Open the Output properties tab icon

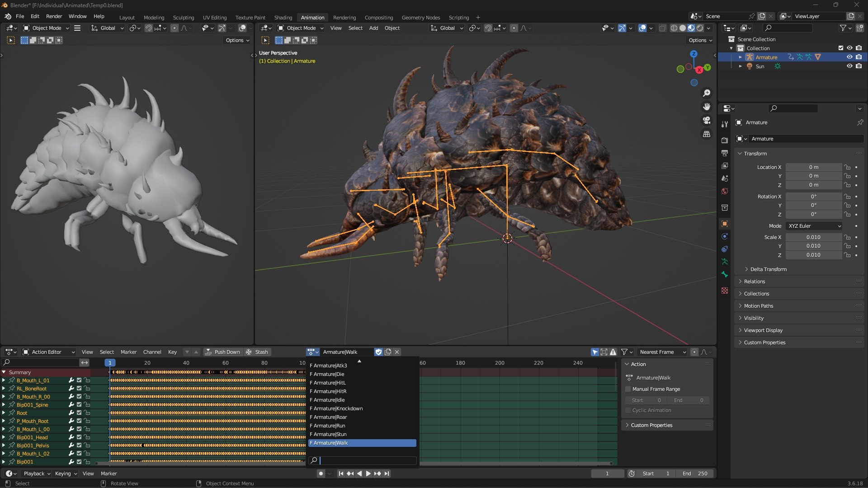[x=725, y=153]
